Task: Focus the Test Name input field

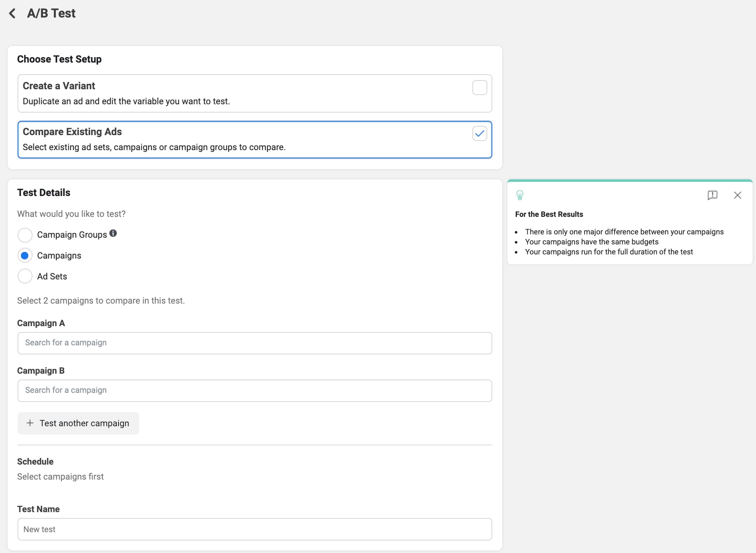Action: pyautogui.click(x=255, y=529)
